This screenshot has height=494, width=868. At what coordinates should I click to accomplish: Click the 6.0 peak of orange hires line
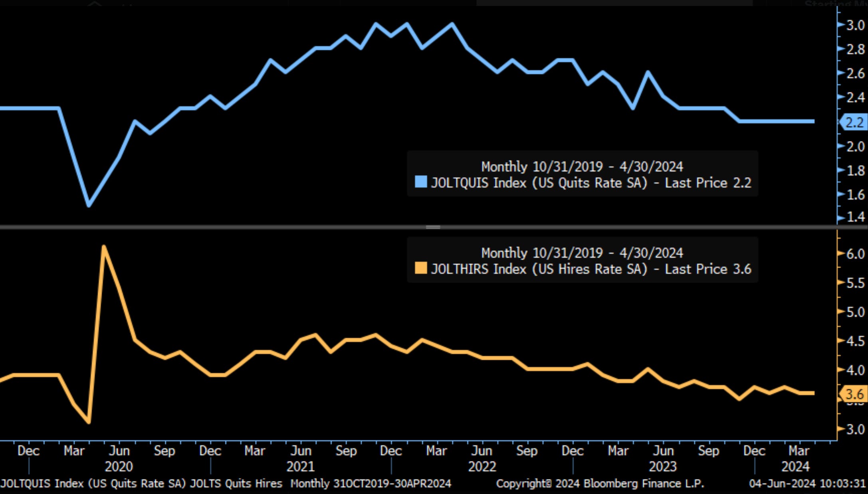point(104,247)
